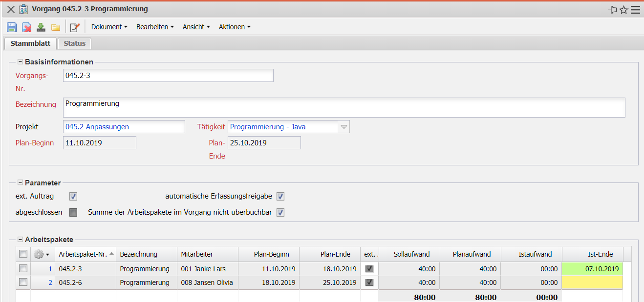Screen dimensions: 644x302
Task: Open the Tätigkeit dropdown arrow
Action: [x=344, y=127]
